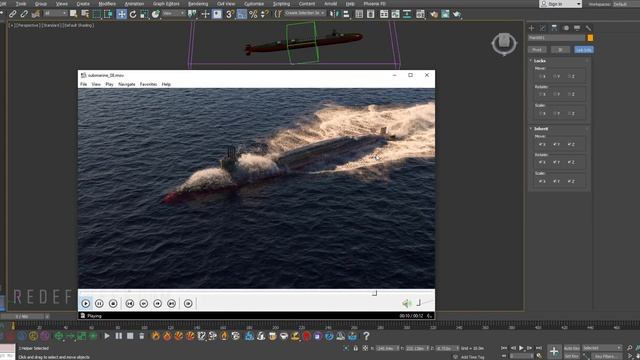
Task: Click the Phoenix toolbar stop simulation icon
Action: 130,336
